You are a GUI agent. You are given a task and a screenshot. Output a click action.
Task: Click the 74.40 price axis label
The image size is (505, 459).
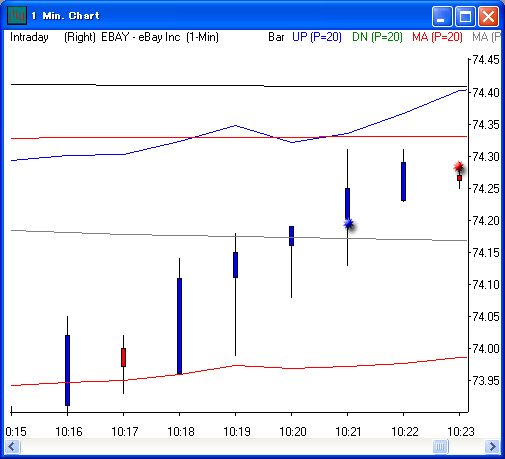[x=486, y=92]
